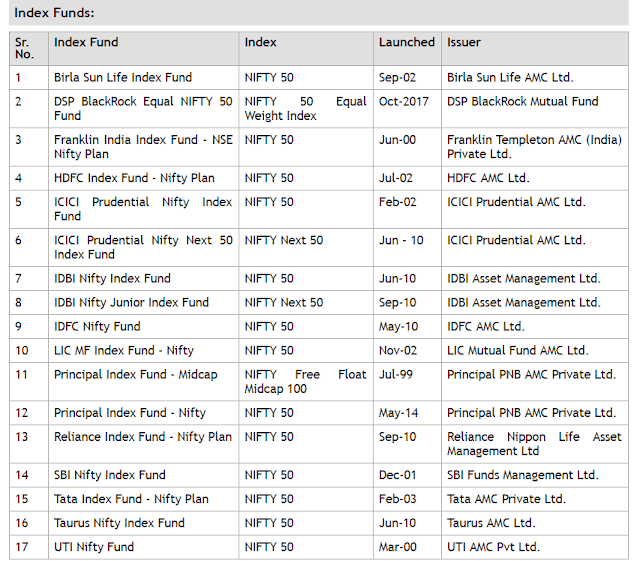
Task: Click the 'Jul-02' launch date
Action: (396, 178)
